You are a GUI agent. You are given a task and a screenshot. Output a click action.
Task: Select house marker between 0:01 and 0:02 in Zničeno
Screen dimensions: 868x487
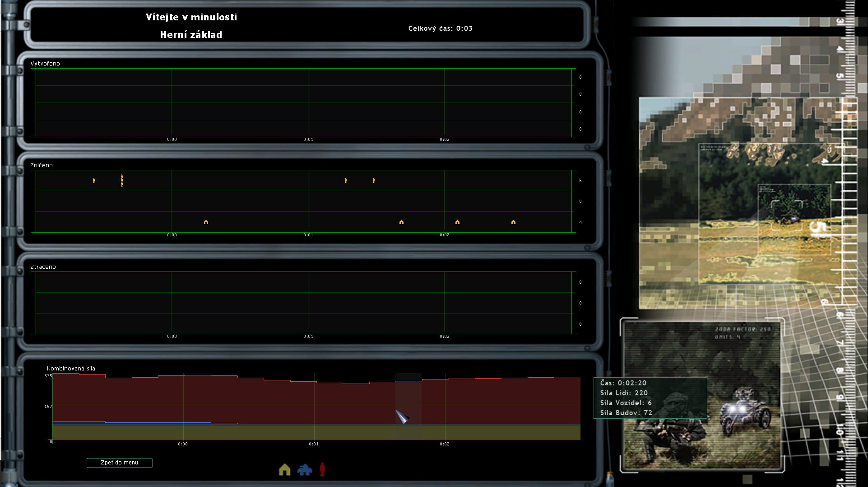(401, 222)
